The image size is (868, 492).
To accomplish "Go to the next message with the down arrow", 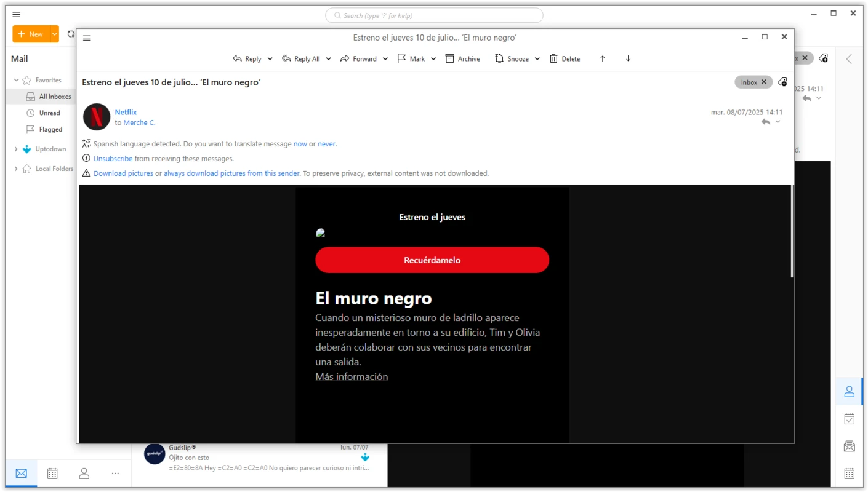I will click(x=628, y=58).
